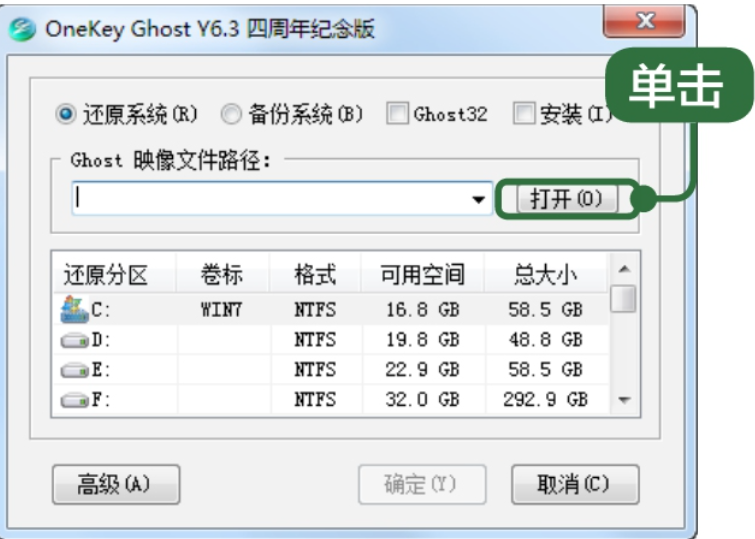
Task: Click the 16.8 GB free space cell
Action: 423,310
